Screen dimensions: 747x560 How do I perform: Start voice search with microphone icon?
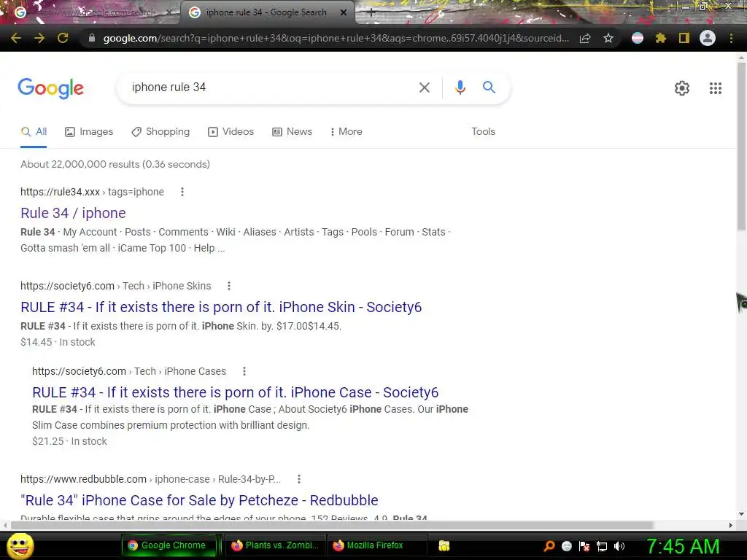pos(460,87)
